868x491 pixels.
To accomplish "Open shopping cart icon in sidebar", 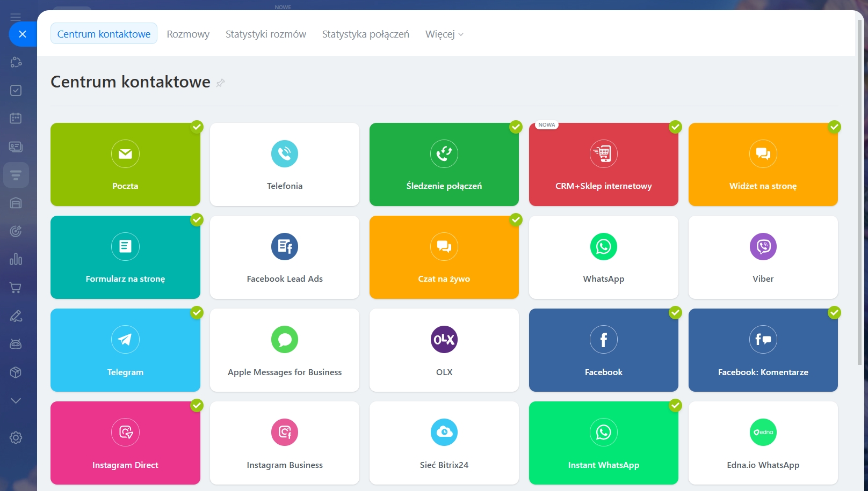I will coord(16,288).
